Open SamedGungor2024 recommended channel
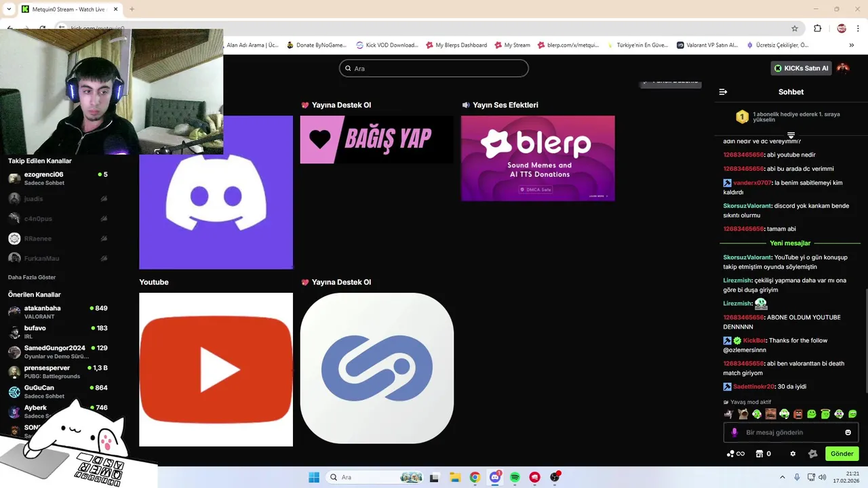Viewport: 868px width, 488px height. pos(58,352)
